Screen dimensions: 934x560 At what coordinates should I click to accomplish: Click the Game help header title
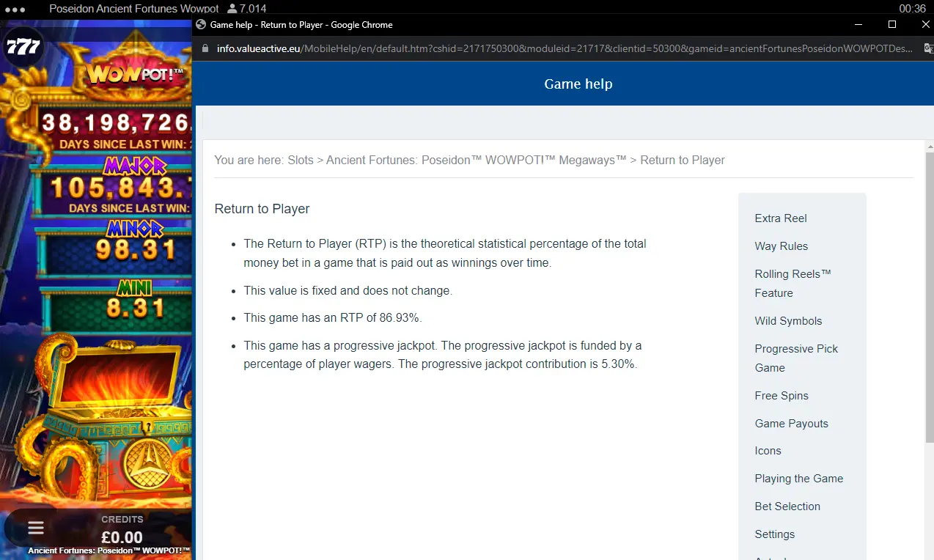click(578, 84)
